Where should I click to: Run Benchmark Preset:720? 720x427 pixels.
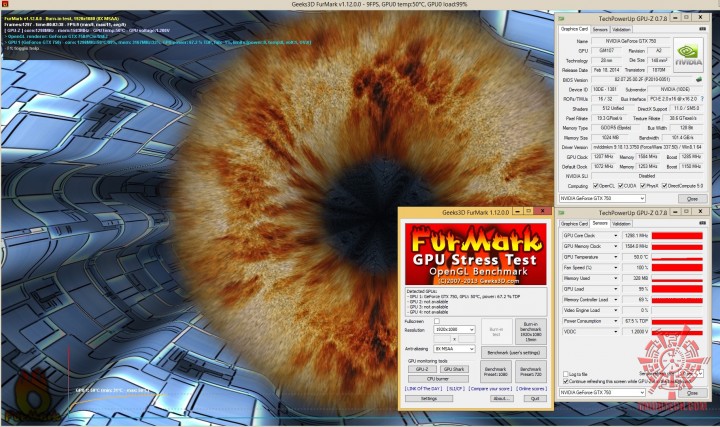(531, 371)
